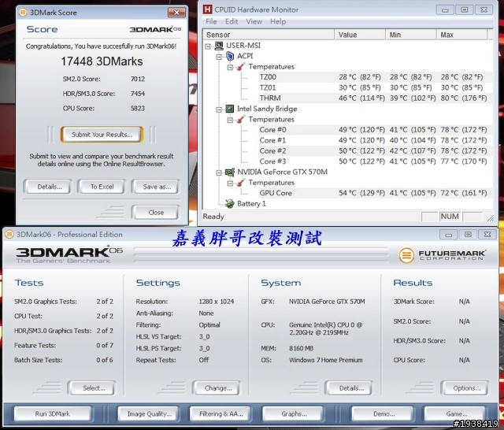The width and height of the screenshot is (504, 430).
Task: Click the Windows 7 Home Premium OS text
Action: pos(325,360)
